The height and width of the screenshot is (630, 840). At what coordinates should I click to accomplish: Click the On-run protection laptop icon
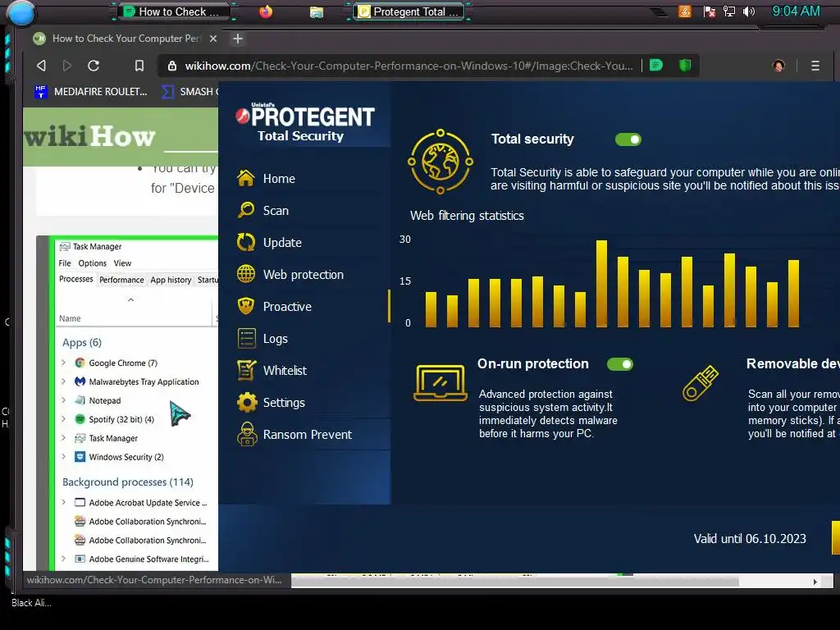point(440,382)
